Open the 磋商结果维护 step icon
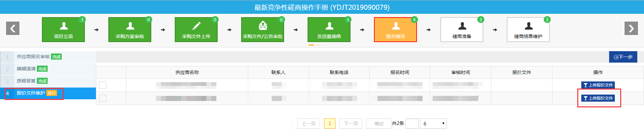 (x=528, y=30)
